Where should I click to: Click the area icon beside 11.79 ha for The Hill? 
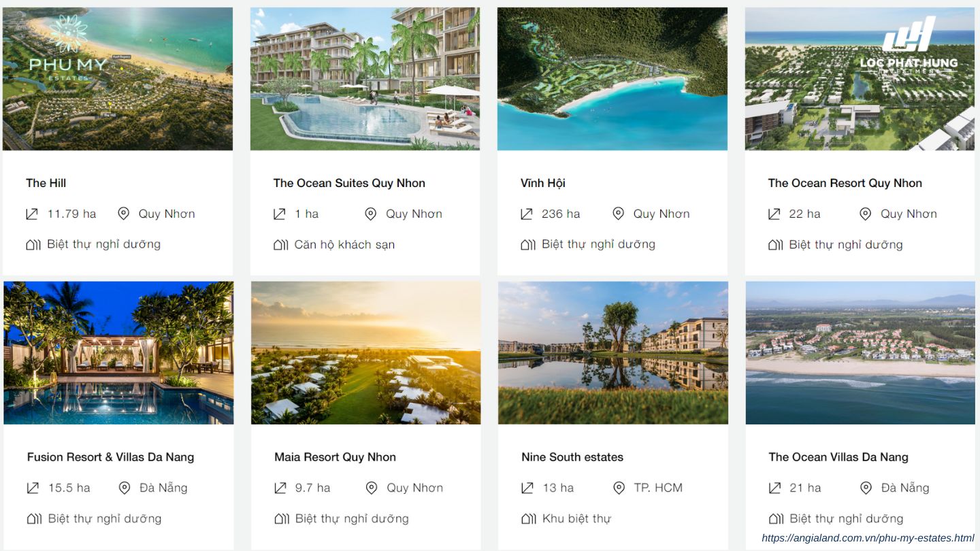[31, 213]
